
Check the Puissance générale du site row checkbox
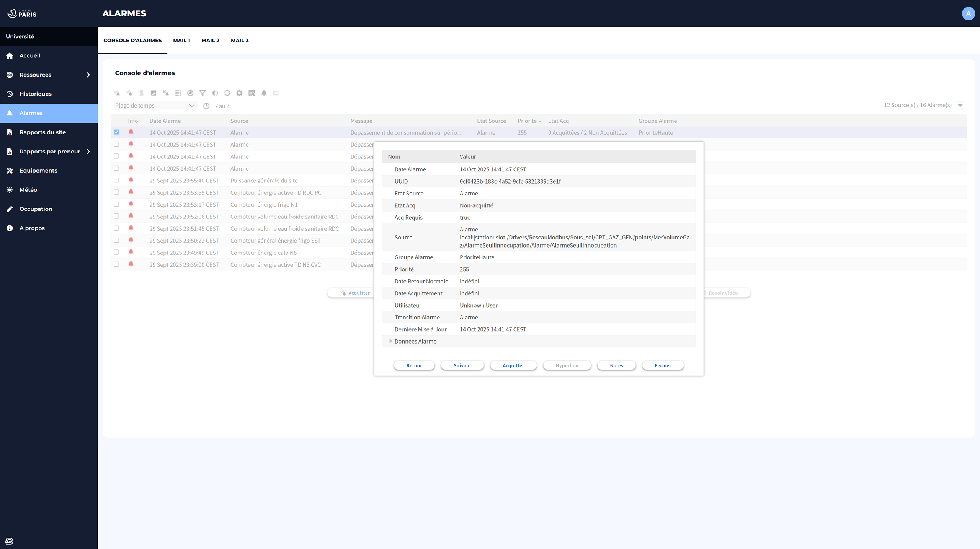tap(116, 180)
